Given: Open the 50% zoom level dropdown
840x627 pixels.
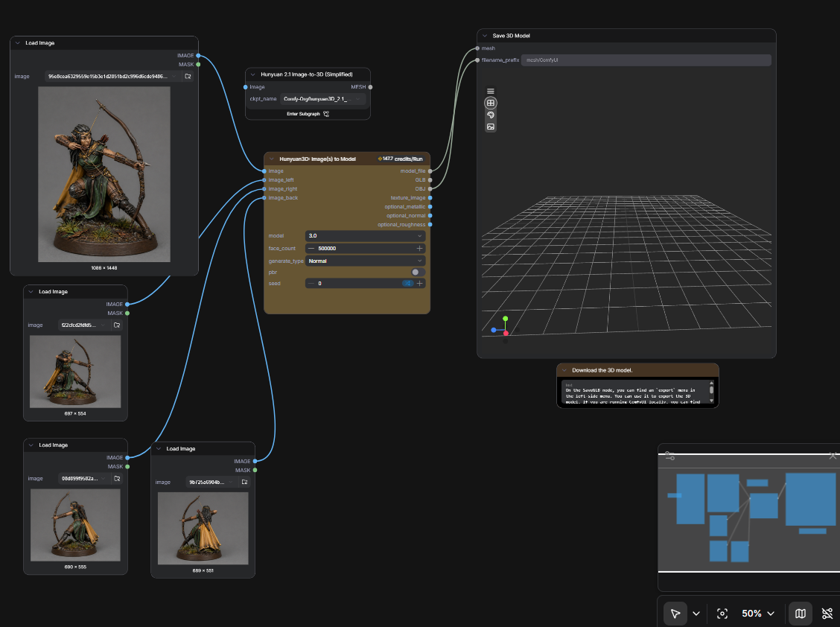Looking at the screenshot, I should (x=758, y=614).
